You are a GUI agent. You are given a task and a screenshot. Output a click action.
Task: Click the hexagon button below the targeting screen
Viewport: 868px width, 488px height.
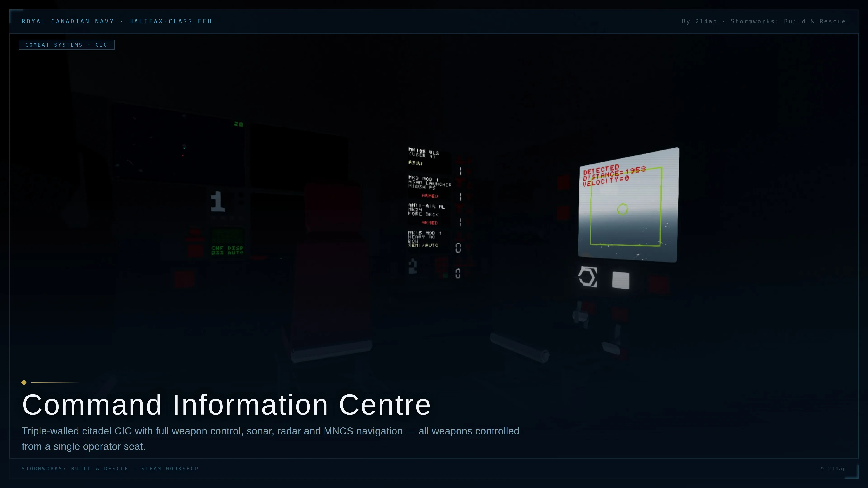pyautogui.click(x=588, y=277)
